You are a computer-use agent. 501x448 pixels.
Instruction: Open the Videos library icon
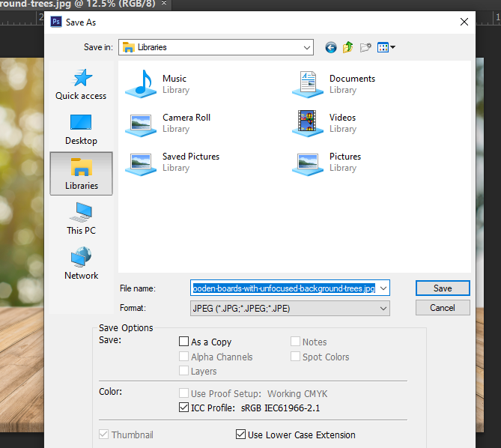308,124
